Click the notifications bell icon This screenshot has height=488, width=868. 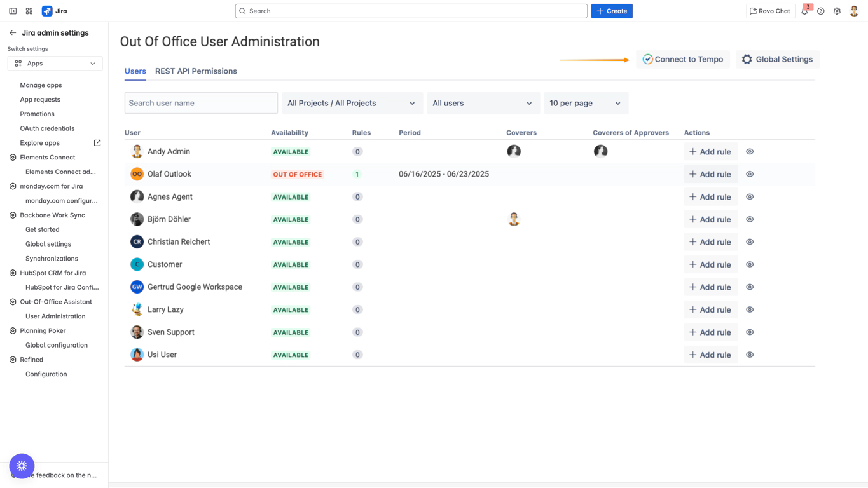click(x=804, y=11)
